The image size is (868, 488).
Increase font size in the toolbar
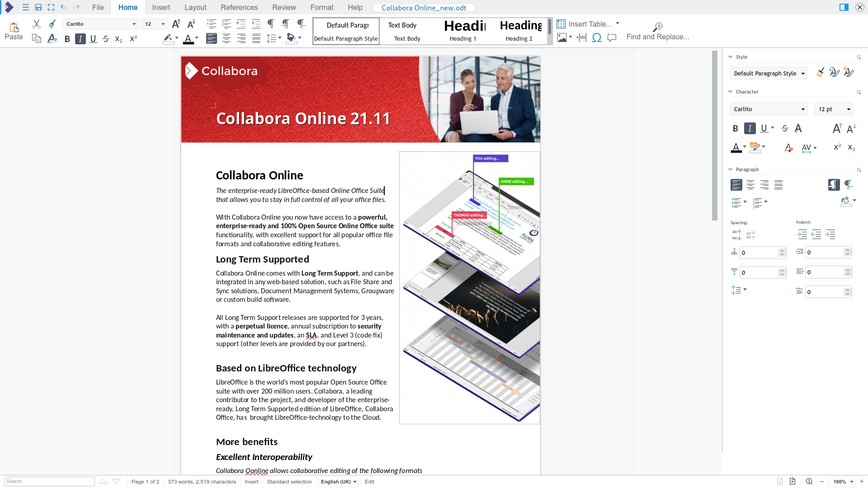coord(176,24)
